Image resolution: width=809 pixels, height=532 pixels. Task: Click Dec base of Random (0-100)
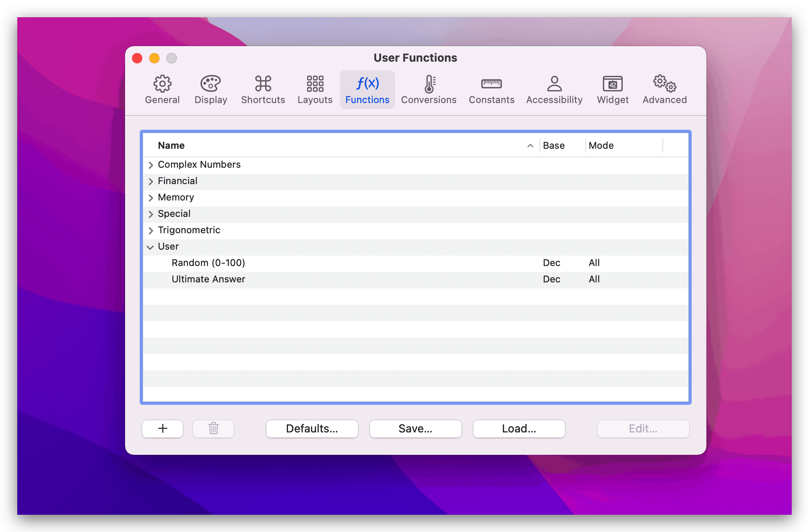coord(552,263)
